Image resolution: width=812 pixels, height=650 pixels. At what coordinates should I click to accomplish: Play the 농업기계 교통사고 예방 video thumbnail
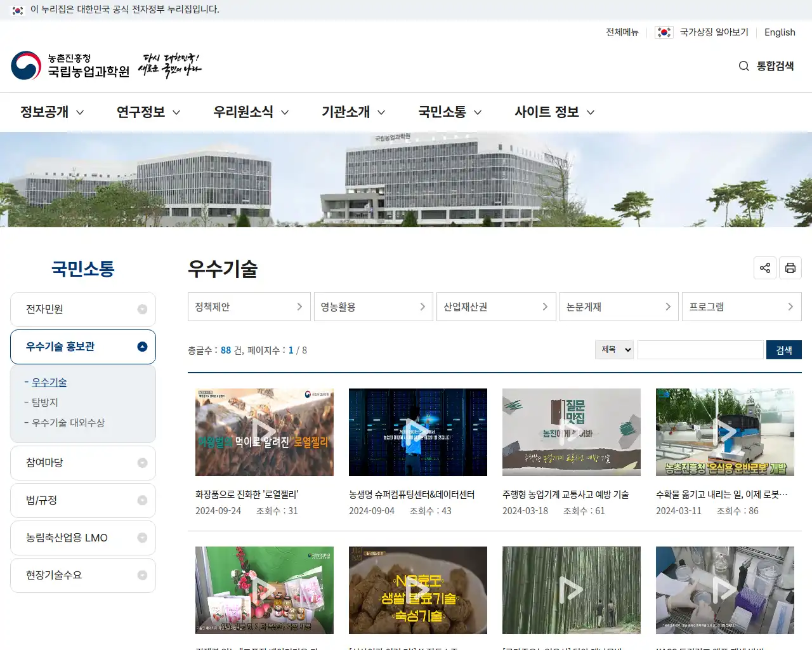click(572, 432)
